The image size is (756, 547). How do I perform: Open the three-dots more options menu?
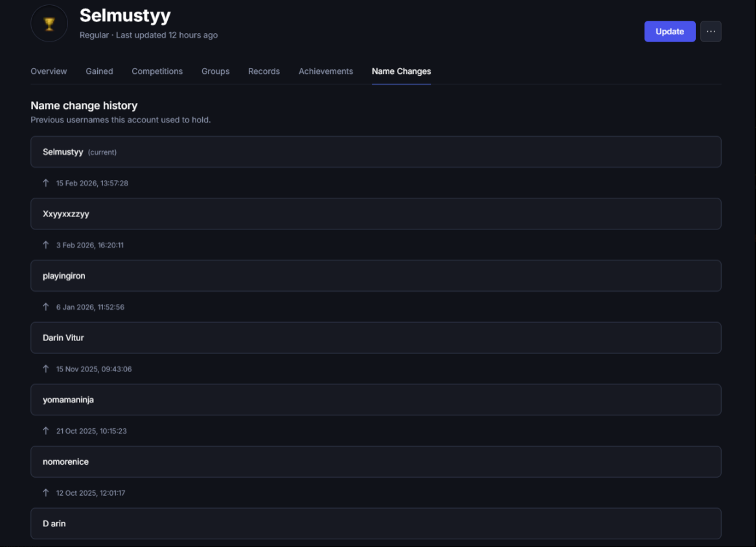[711, 31]
